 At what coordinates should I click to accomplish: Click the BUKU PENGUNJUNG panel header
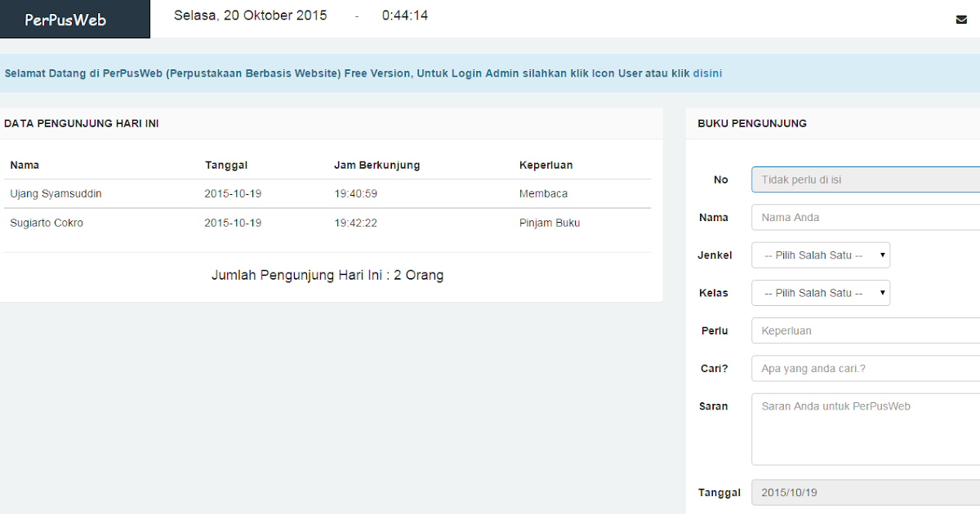click(752, 123)
